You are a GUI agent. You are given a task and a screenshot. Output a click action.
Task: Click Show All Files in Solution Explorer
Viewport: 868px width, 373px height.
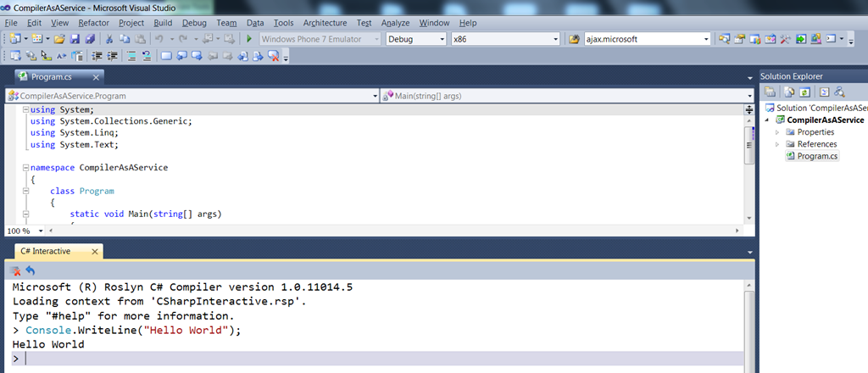point(789,92)
